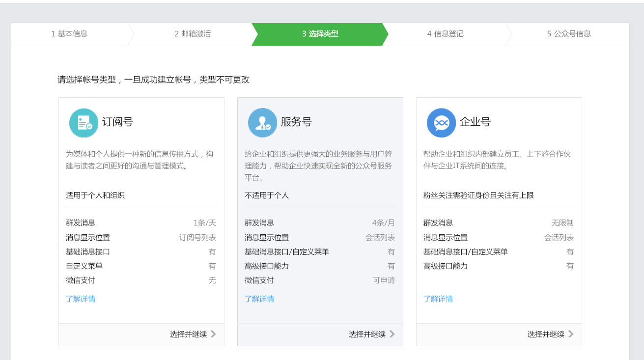Open 了解详情 link in 服务号 card
Viewport: 644px width, 360px height.
tap(259, 299)
